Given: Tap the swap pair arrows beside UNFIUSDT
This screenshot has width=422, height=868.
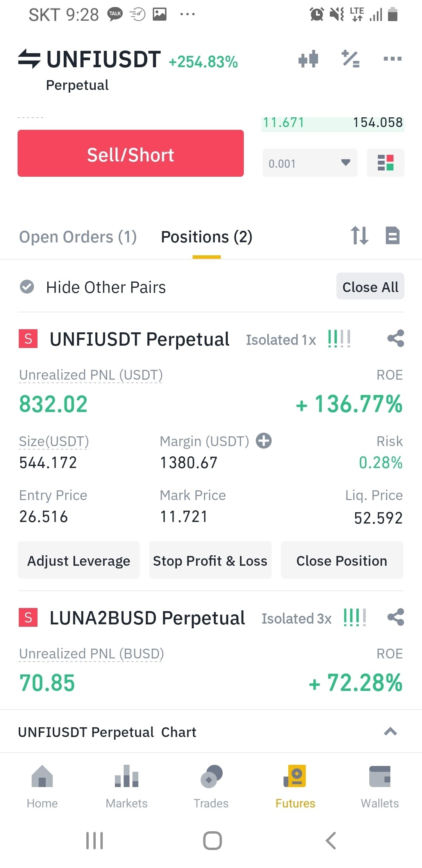Looking at the screenshot, I should tap(29, 59).
